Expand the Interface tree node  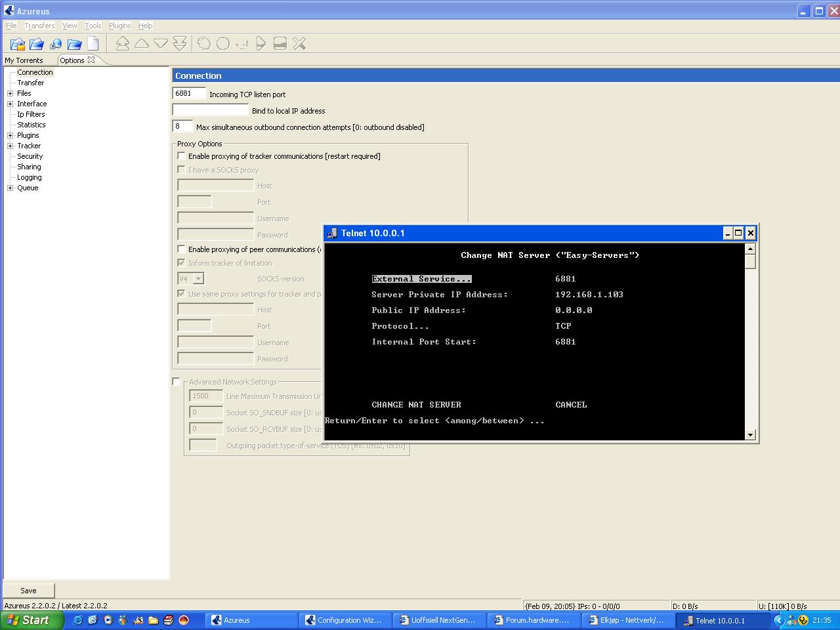click(10, 104)
